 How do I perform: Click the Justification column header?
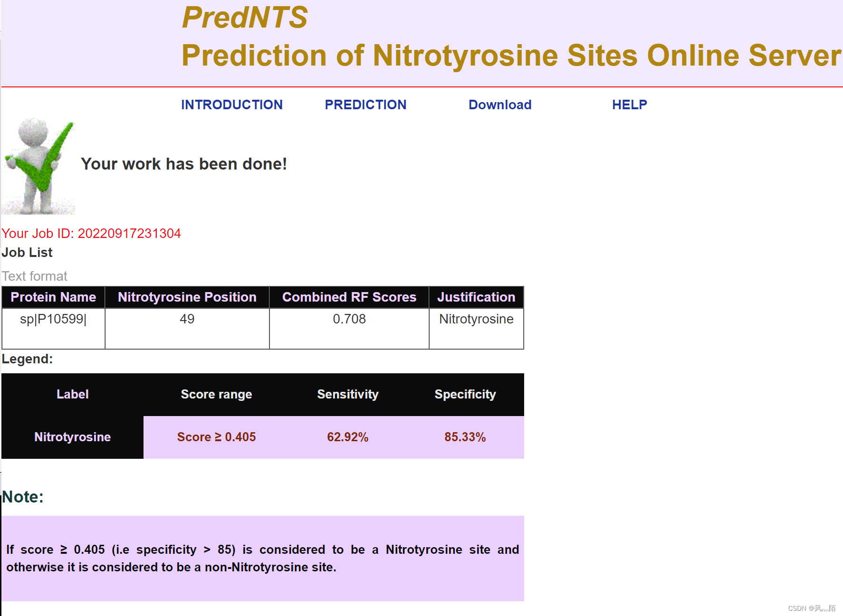[x=476, y=297]
